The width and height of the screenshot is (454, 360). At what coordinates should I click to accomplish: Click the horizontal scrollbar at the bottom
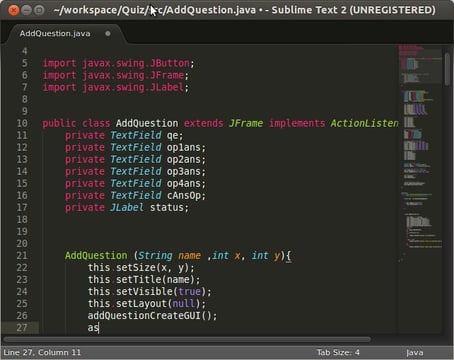pos(187,339)
